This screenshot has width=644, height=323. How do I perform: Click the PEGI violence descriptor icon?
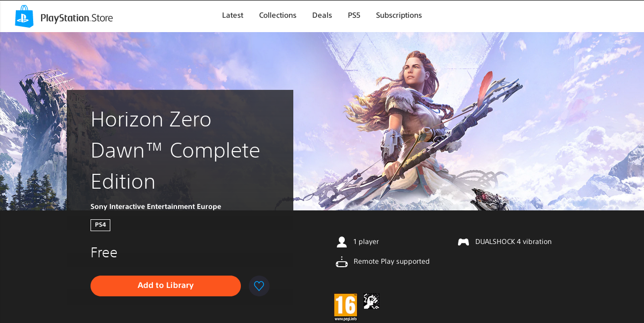371,301
